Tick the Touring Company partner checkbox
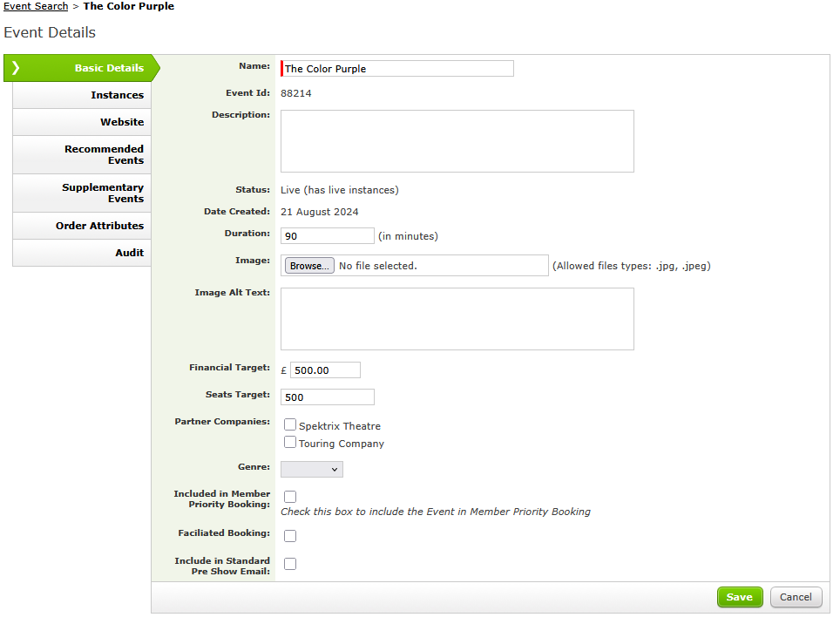 (290, 443)
